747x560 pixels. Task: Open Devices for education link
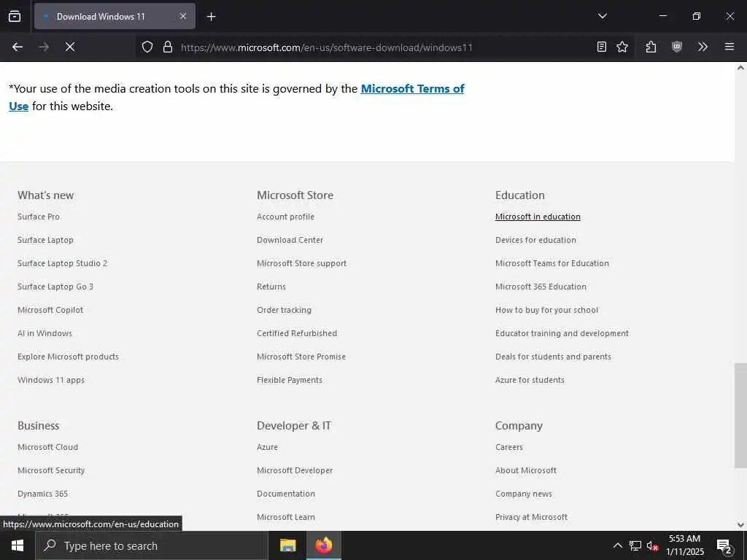tap(535, 240)
